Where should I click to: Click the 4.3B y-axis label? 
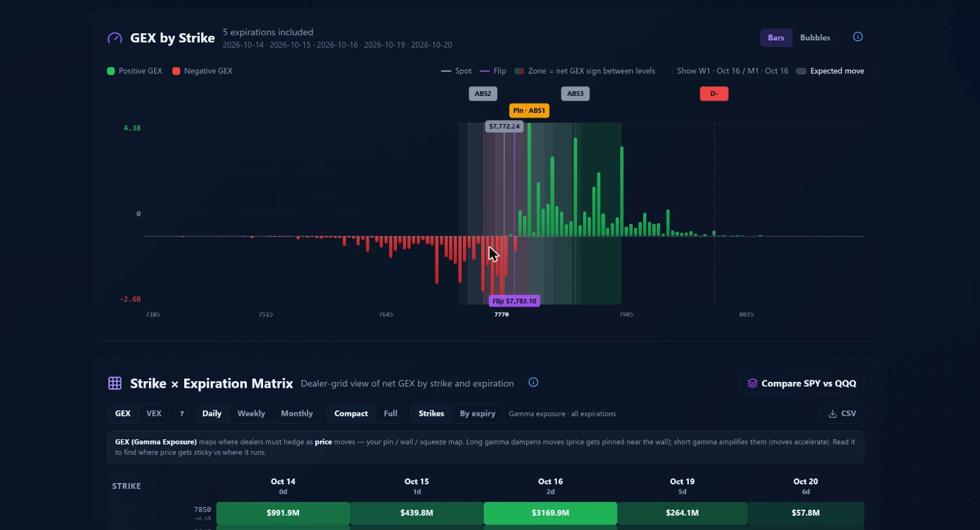[132, 128]
